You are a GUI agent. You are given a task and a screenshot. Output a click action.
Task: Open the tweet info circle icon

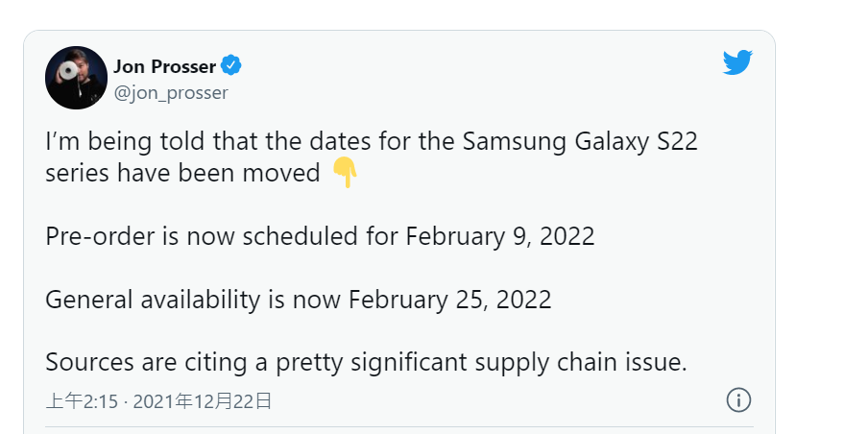(x=738, y=400)
